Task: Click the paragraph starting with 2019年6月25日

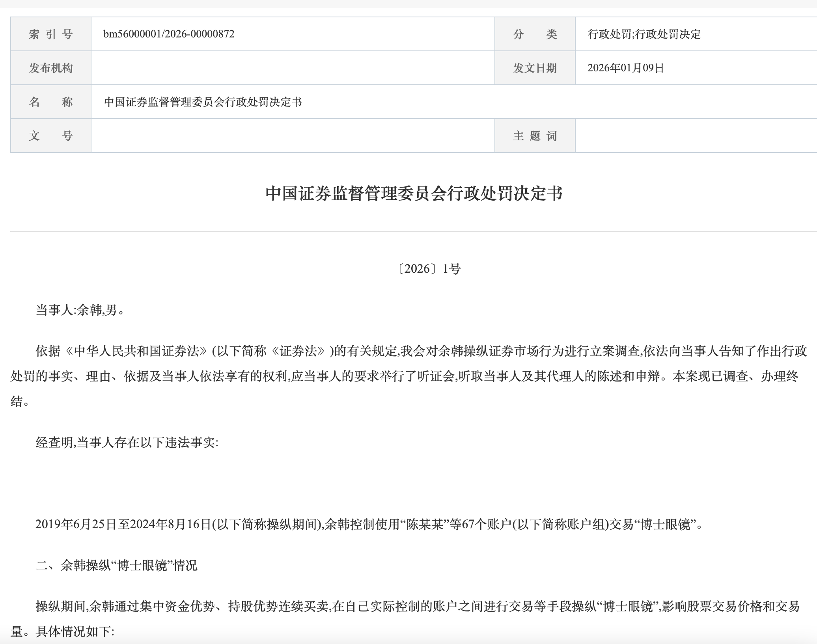Action: pos(369,524)
